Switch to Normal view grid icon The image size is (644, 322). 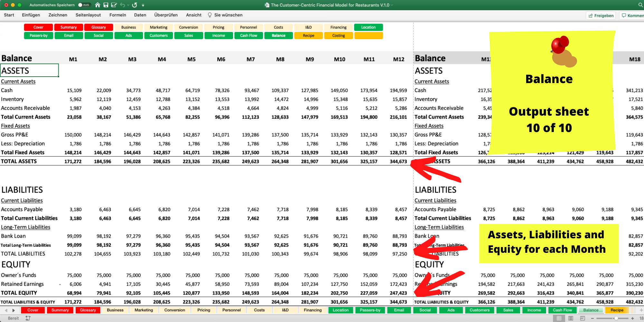click(559, 318)
